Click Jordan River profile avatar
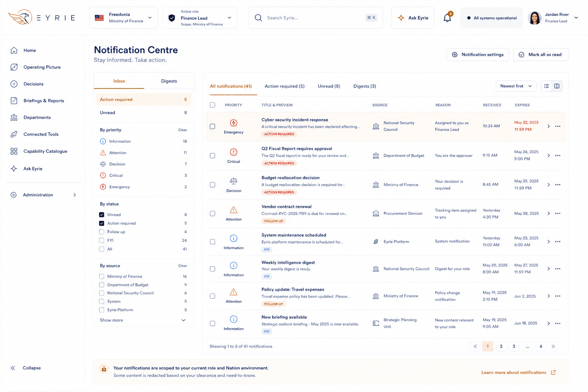Viewport: 588px width, 392px height. [534, 18]
